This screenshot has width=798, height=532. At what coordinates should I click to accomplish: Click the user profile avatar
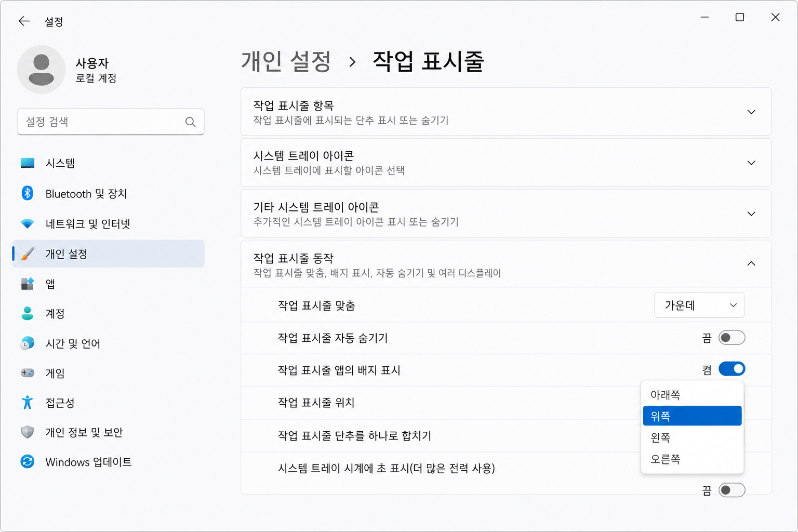41,70
